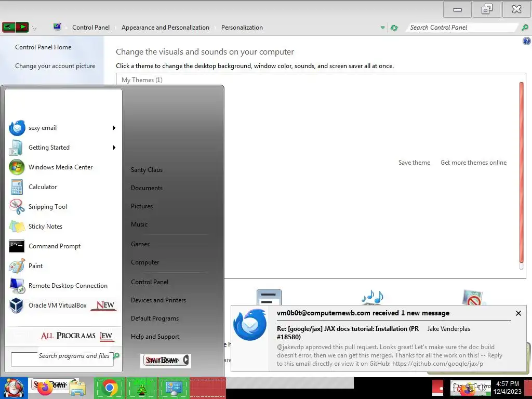The width and height of the screenshot is (532, 399).
Task: Open Music from Start menu
Action: point(139,224)
